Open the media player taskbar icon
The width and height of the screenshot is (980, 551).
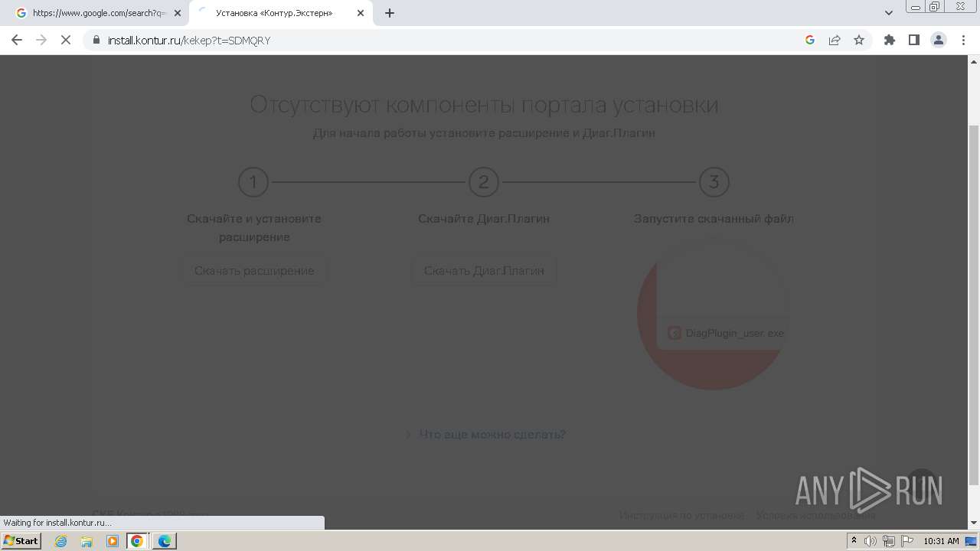113,541
